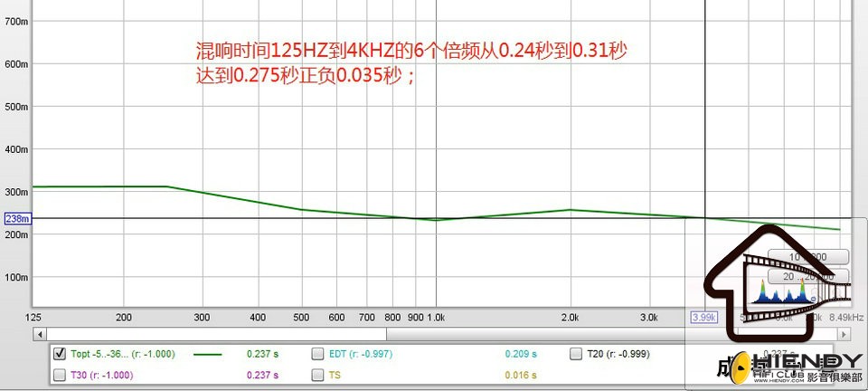This screenshot has height=391, width=868.
Task: Click the 238m cursor value box
Action: [x=18, y=219]
